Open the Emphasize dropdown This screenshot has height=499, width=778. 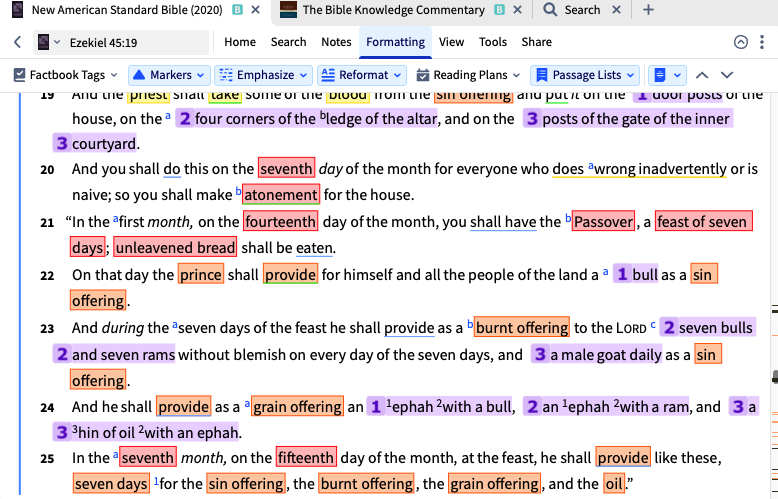coord(263,75)
